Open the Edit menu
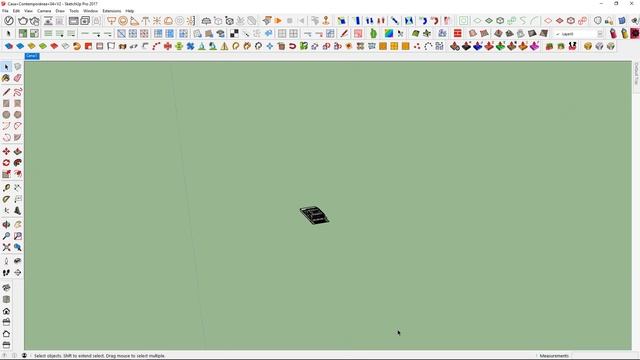Image resolution: width=640 pixels, height=360 pixels. (x=16, y=11)
